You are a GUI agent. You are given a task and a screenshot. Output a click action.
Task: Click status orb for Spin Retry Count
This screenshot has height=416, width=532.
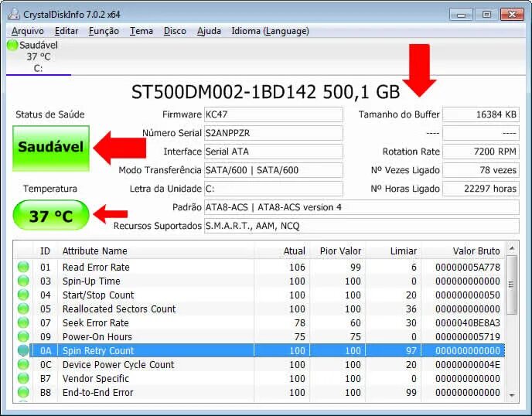pos(23,350)
